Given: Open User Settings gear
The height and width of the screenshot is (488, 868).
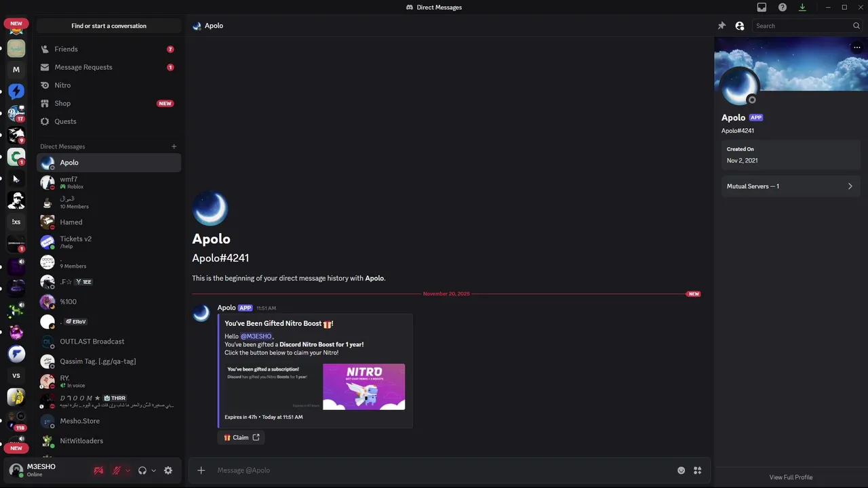Looking at the screenshot, I should click(x=168, y=470).
